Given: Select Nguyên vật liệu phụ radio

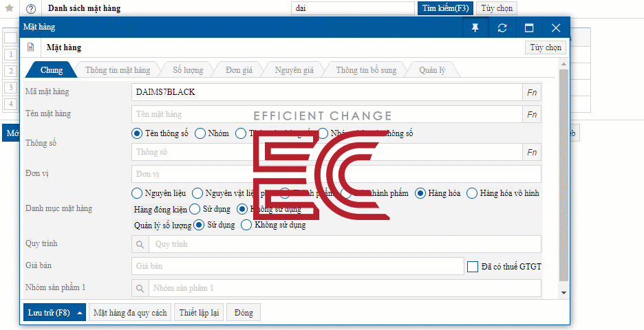Looking at the screenshot, I should pos(197,193).
